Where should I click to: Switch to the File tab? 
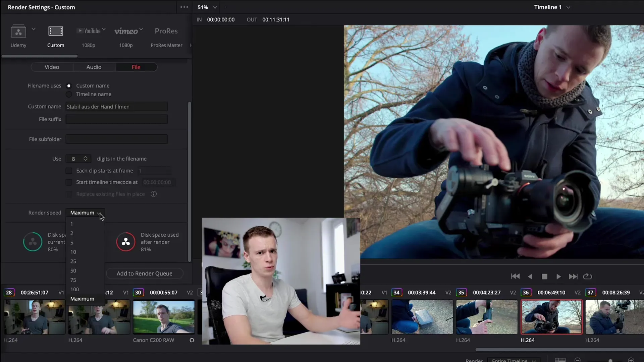pyautogui.click(x=136, y=67)
